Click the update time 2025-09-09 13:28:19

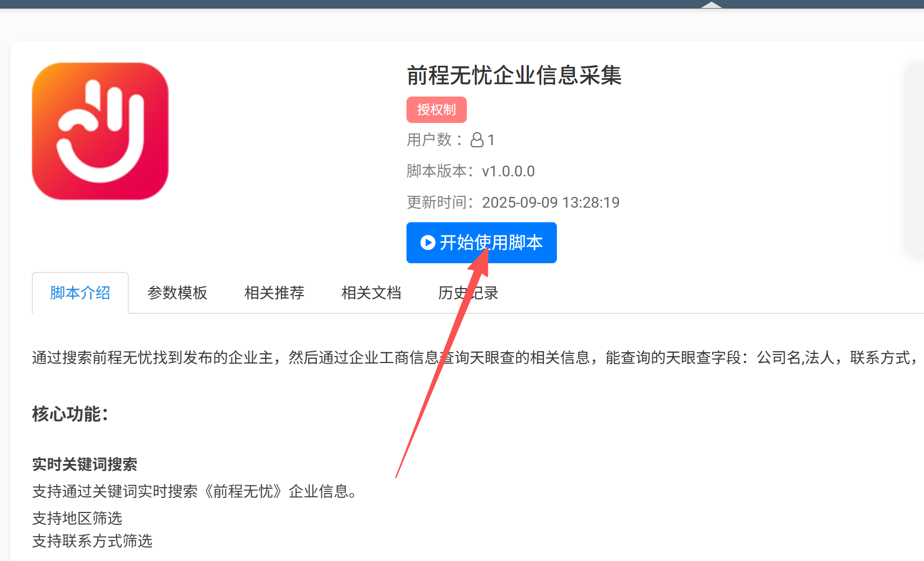[550, 203]
